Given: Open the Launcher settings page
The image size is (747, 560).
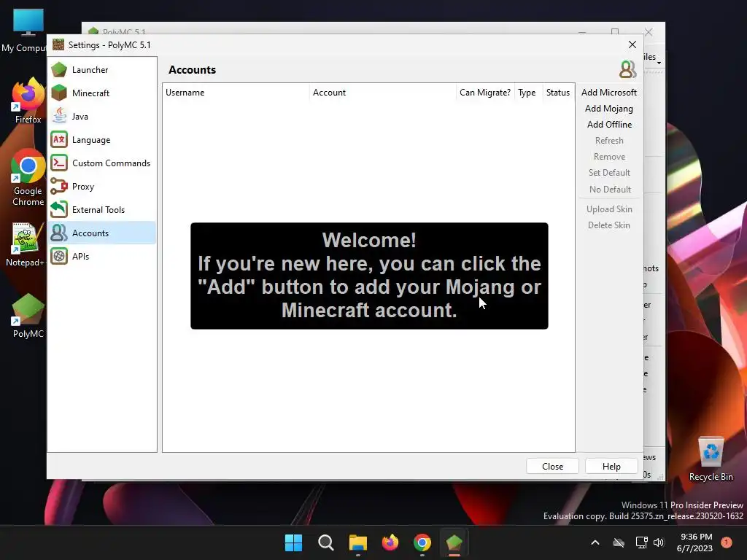Looking at the screenshot, I should pyautogui.click(x=101, y=69).
